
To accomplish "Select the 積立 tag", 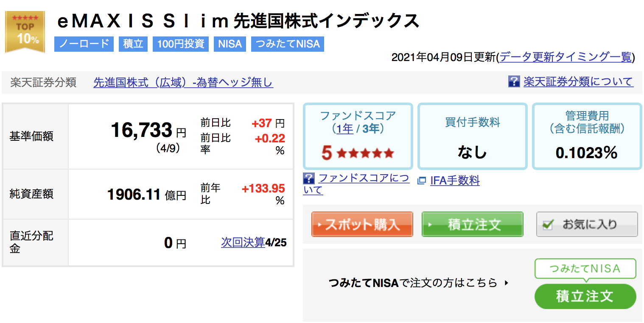I will click(133, 44).
